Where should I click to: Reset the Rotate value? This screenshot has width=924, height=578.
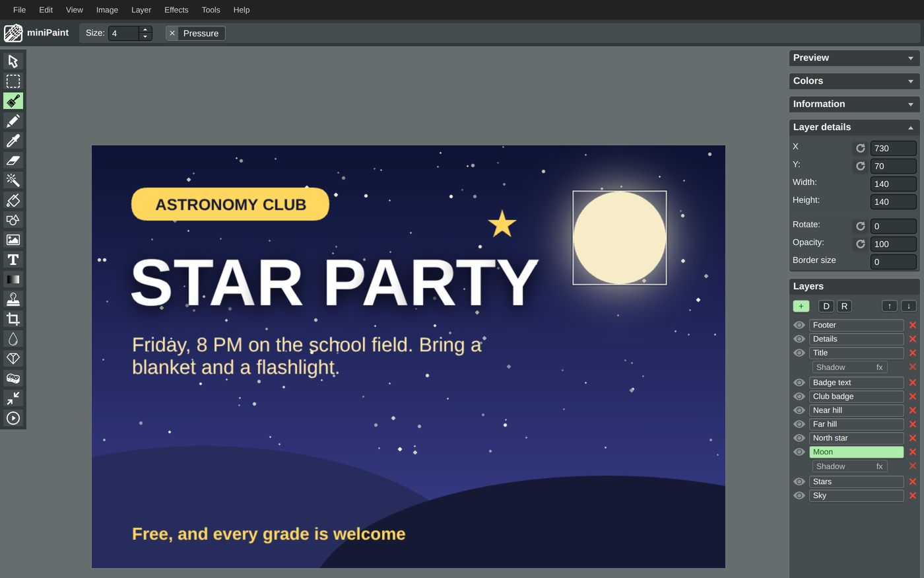[x=861, y=226]
